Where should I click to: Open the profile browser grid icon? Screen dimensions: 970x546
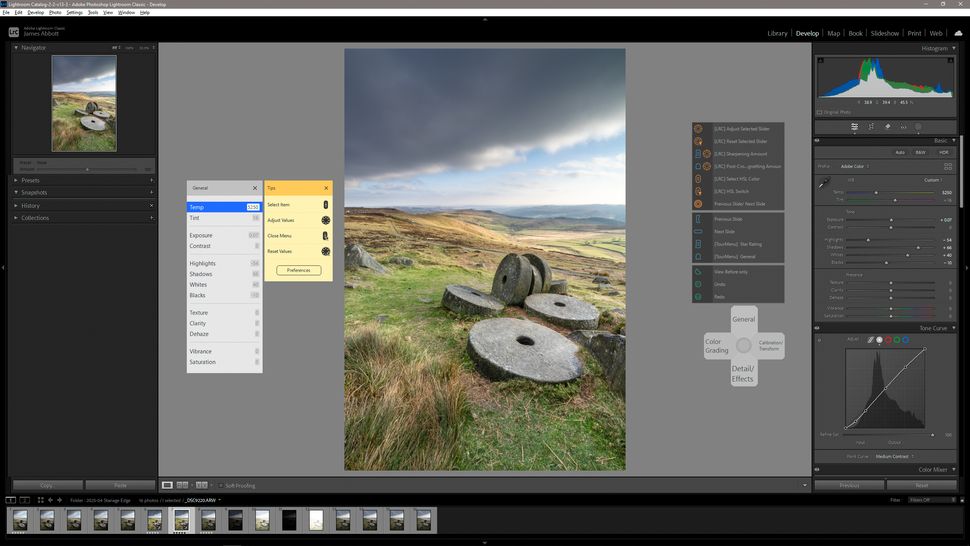pyautogui.click(x=947, y=166)
